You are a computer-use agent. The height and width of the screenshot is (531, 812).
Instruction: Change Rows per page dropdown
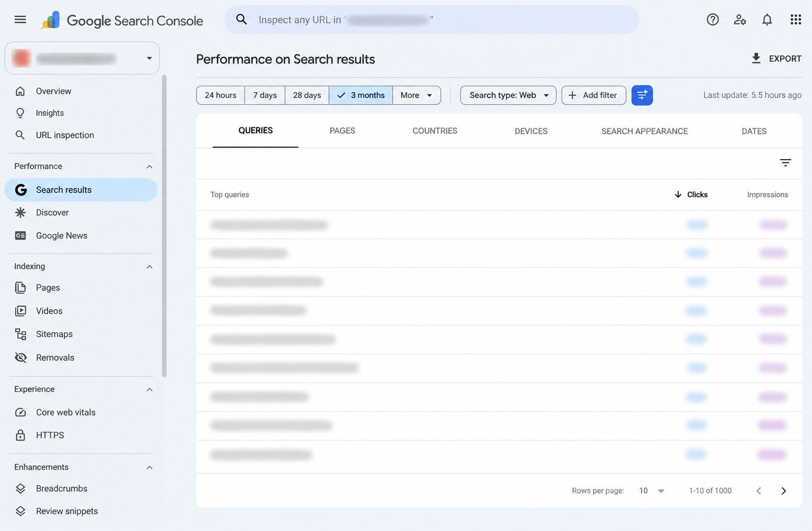click(651, 491)
